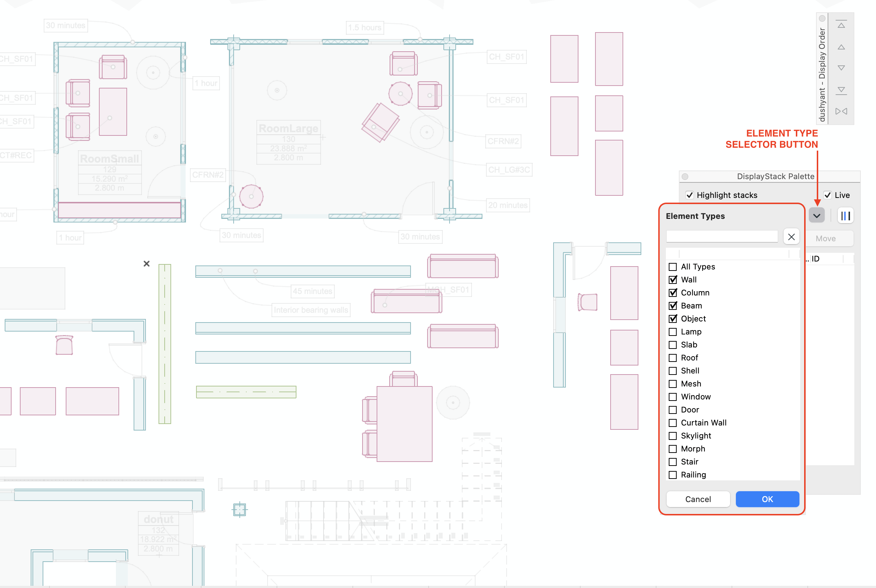Image resolution: width=876 pixels, height=588 pixels.
Task: Uncheck the Column element type
Action: [673, 293]
